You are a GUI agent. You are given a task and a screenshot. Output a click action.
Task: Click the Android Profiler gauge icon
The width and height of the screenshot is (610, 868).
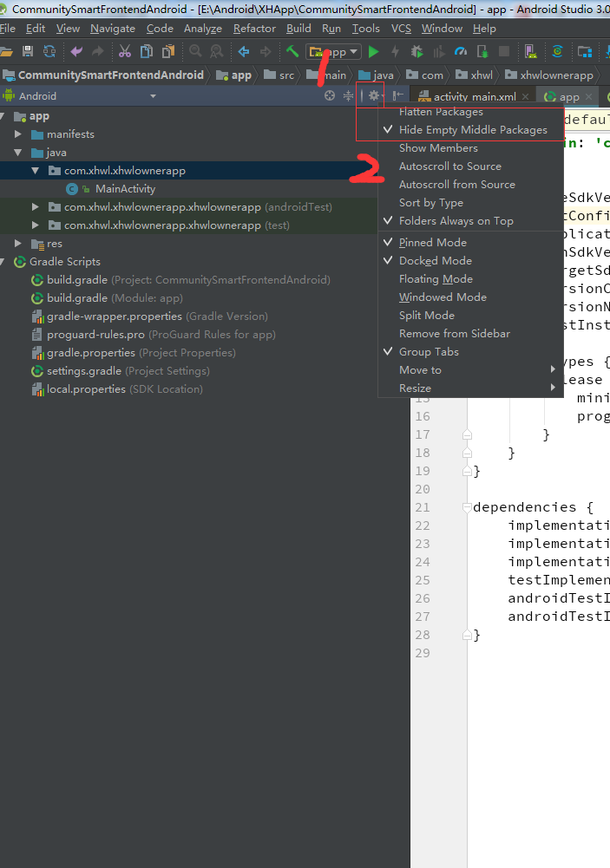point(461,51)
